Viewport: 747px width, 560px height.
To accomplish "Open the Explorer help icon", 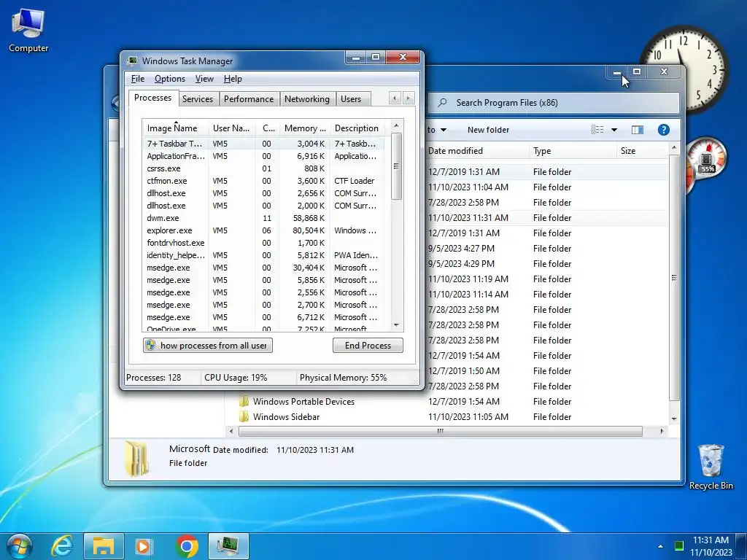I will coord(663,130).
